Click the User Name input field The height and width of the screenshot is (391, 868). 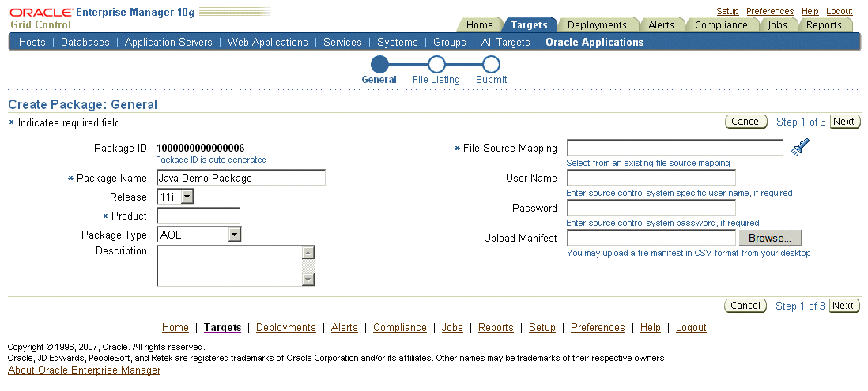(651, 178)
